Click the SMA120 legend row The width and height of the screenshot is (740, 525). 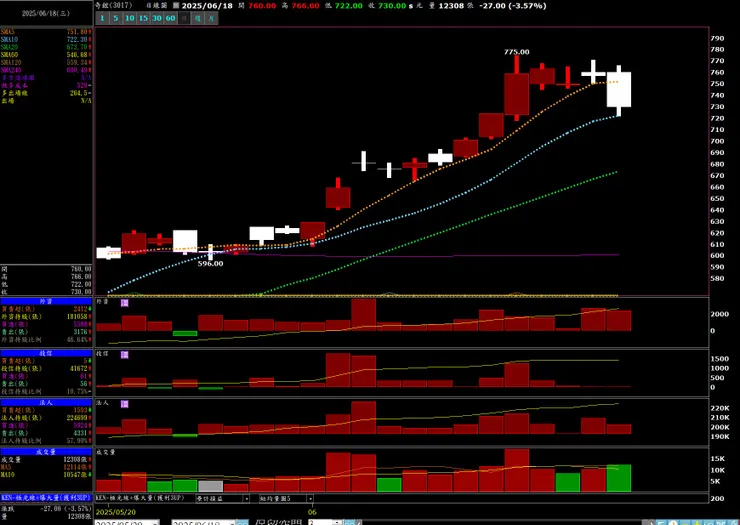pos(46,62)
